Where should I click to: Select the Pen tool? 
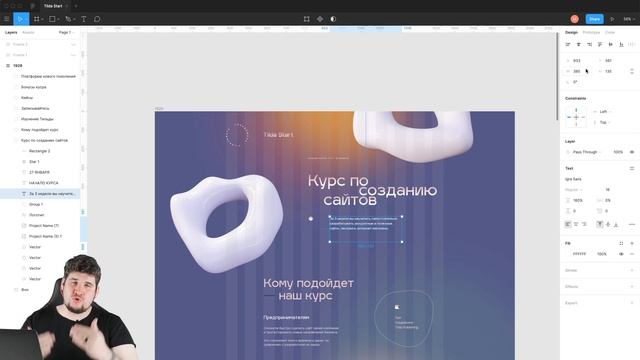click(x=68, y=19)
